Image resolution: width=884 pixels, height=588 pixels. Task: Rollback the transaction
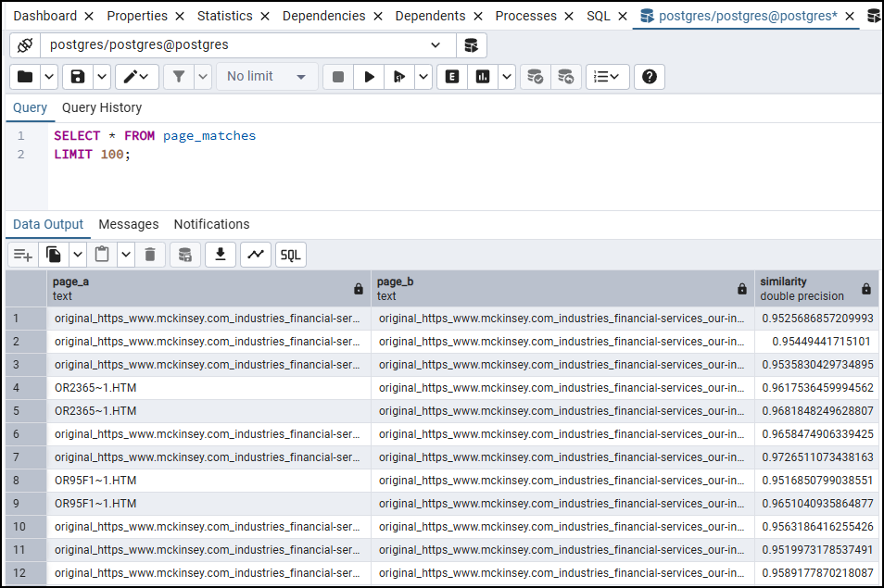(x=565, y=77)
